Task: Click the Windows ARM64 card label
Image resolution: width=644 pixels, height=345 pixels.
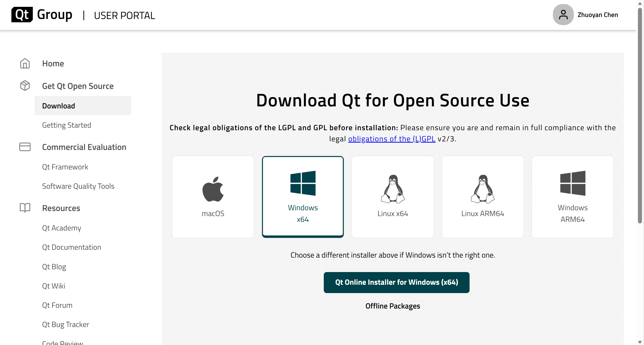Action: pyautogui.click(x=573, y=214)
